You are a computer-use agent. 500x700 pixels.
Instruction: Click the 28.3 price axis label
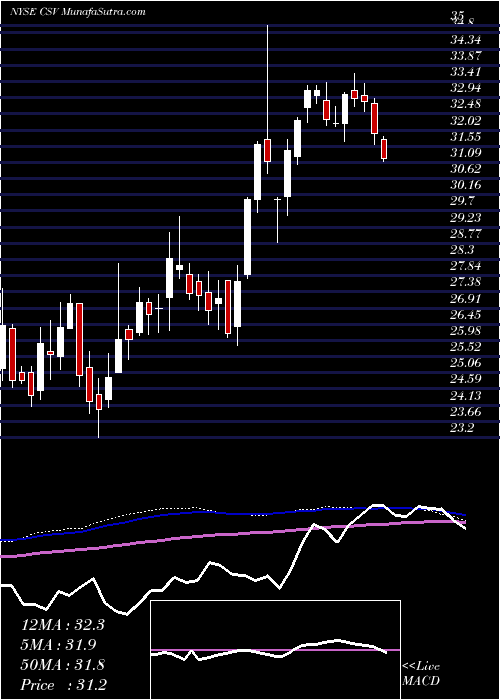[462, 249]
